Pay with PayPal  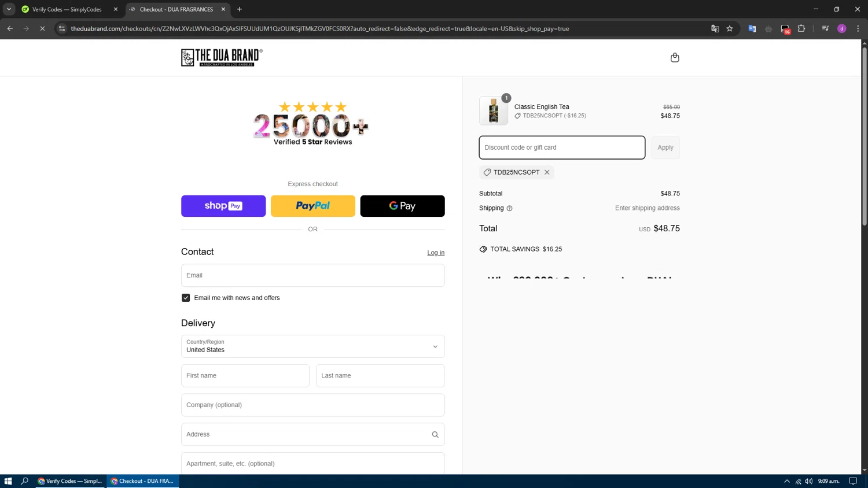[x=313, y=206]
